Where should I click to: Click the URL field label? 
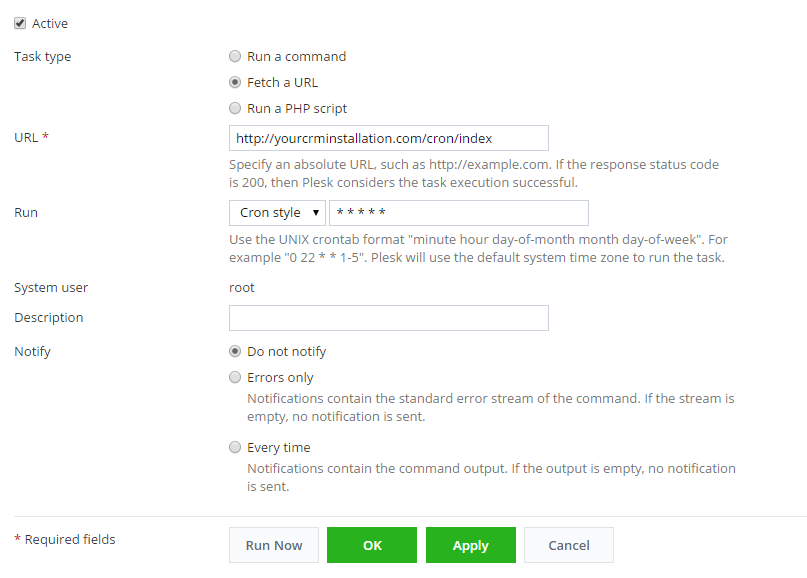tap(26, 137)
